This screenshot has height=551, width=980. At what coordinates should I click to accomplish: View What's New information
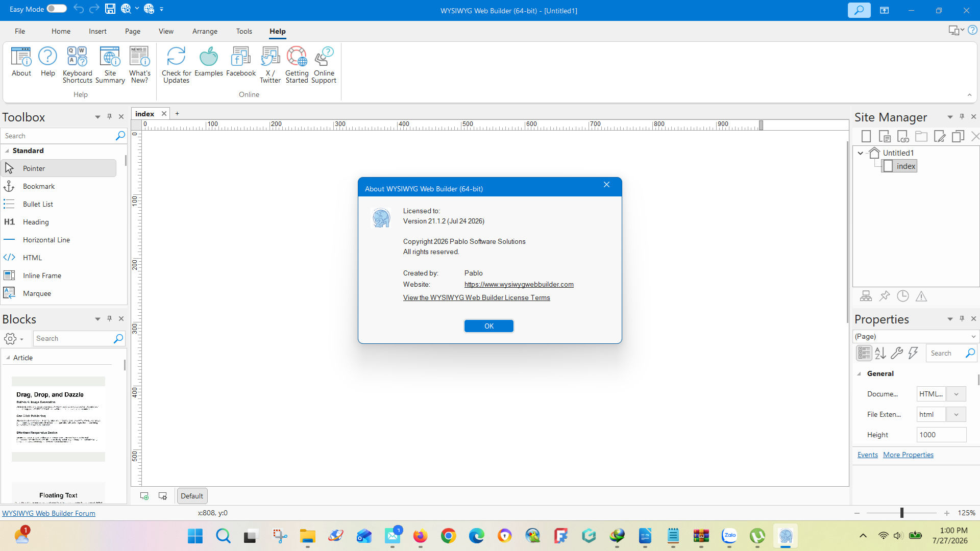139,65
